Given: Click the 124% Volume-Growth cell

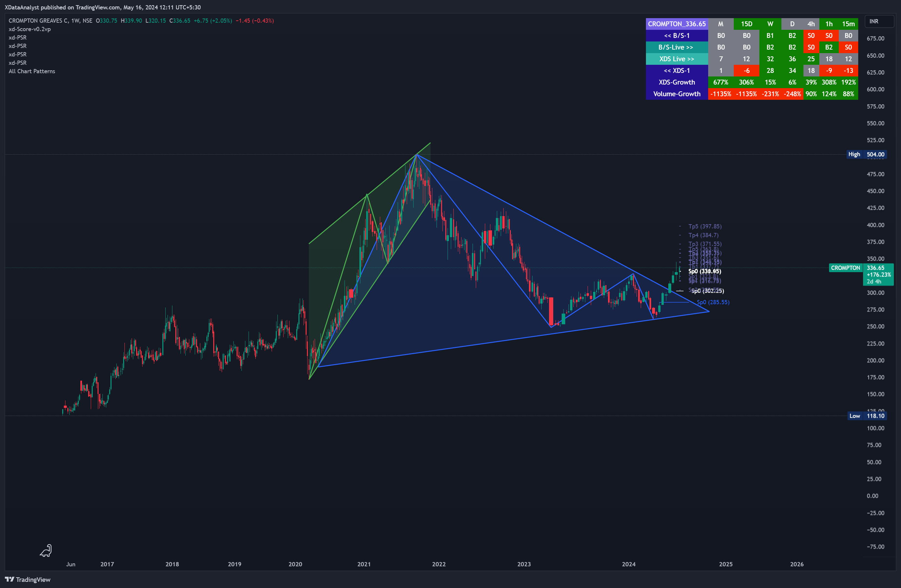Looking at the screenshot, I should (x=829, y=94).
